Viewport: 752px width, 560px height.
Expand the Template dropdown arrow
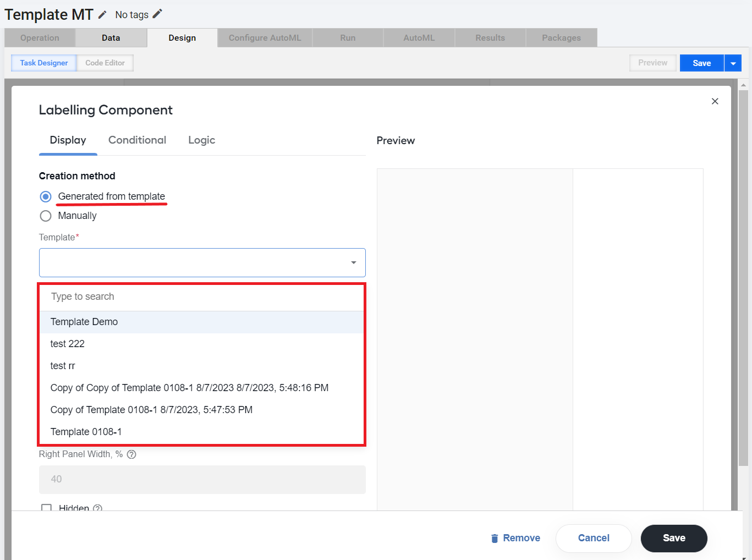353,262
